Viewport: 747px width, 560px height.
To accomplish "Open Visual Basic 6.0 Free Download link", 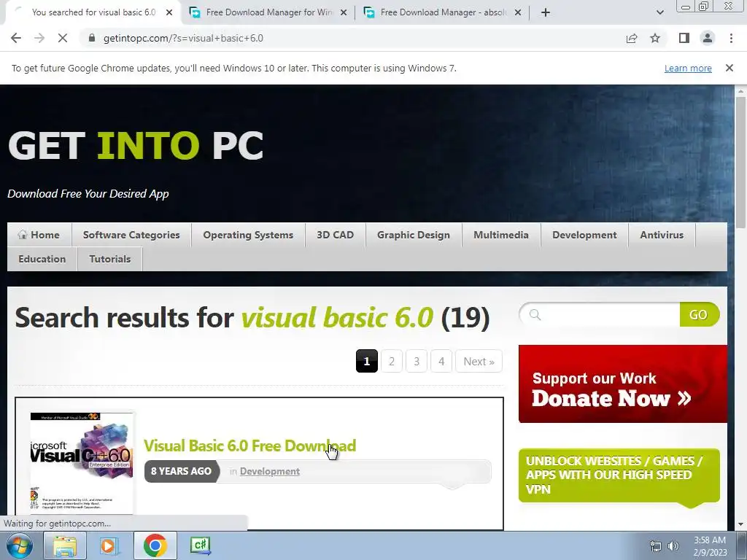I will (249, 446).
